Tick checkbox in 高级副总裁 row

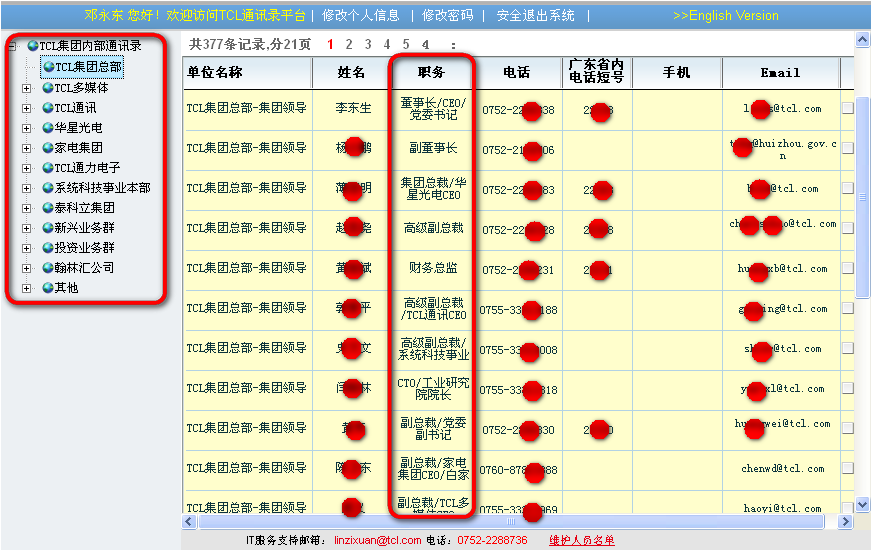point(848,228)
